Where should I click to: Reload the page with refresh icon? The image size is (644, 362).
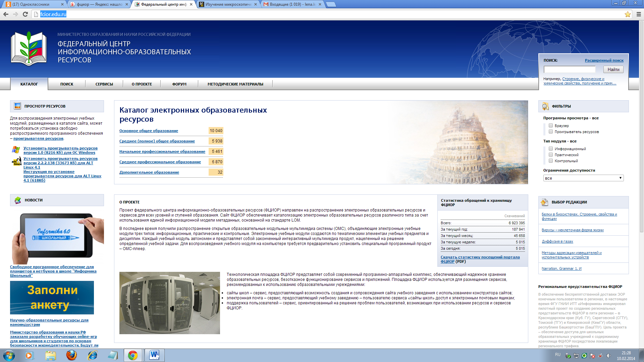(x=25, y=14)
